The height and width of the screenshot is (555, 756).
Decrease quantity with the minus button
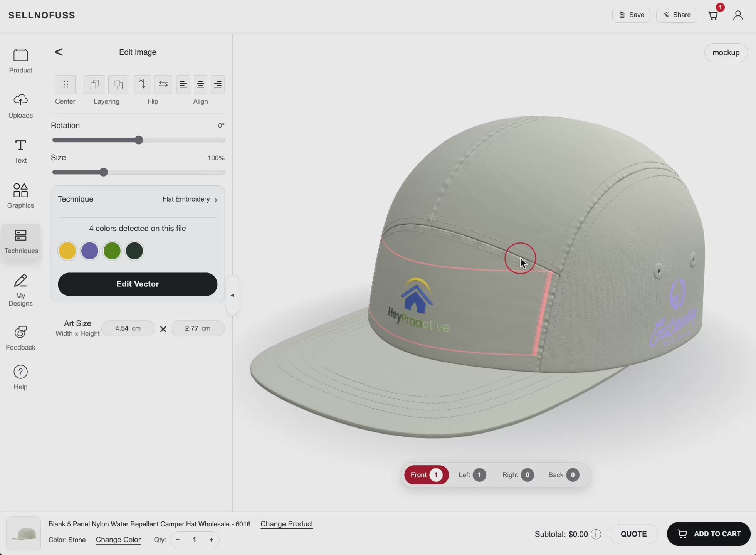(178, 540)
